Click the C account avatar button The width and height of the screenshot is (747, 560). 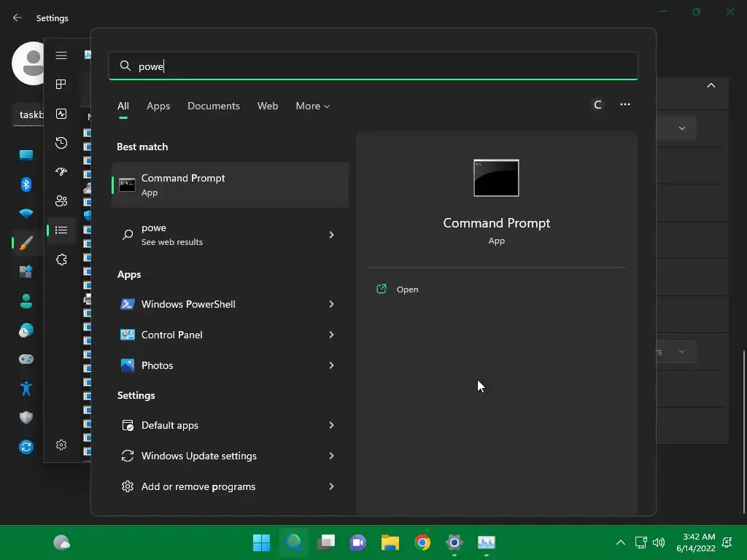click(597, 104)
